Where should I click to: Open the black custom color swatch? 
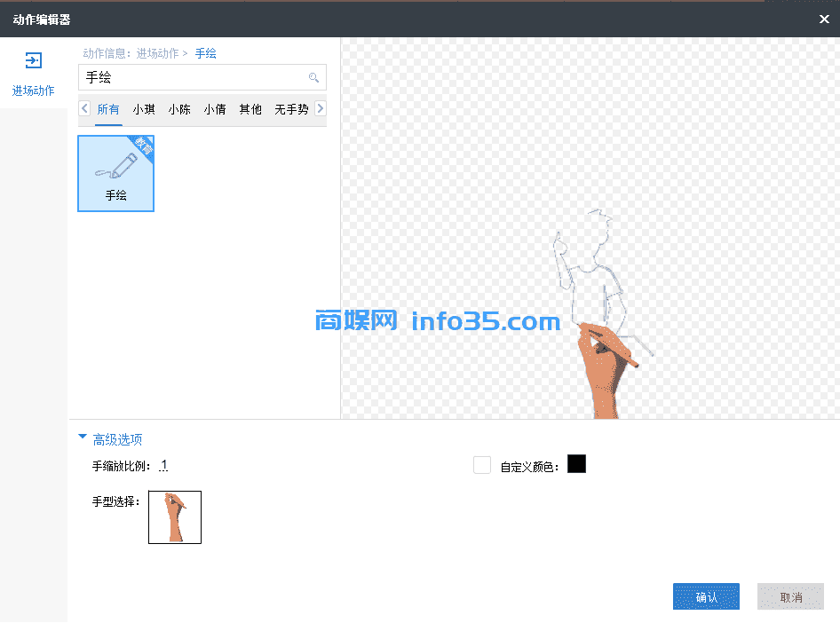576,464
